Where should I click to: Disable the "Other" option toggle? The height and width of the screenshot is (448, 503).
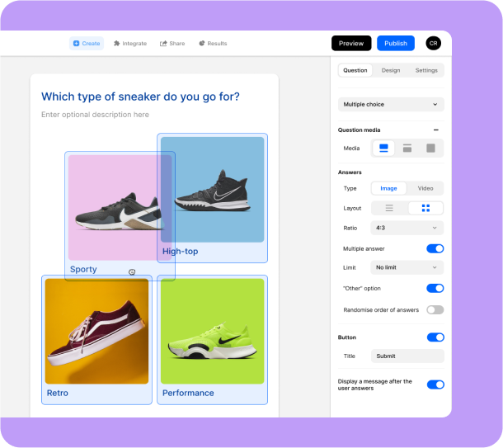pyautogui.click(x=435, y=288)
